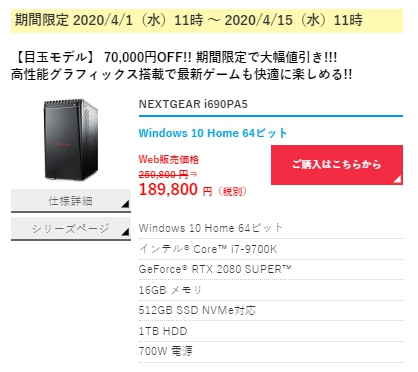Click the 512GB SSD NVMe対応 spec line
Viewport: 418px width, 372px height.
pos(197,310)
